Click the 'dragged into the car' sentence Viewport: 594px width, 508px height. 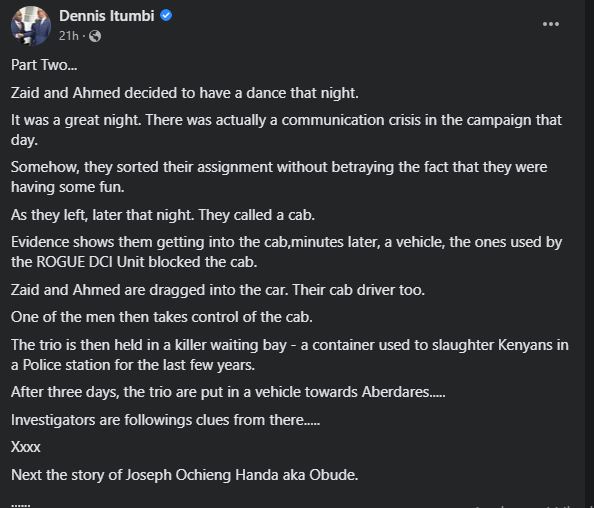[218, 290]
